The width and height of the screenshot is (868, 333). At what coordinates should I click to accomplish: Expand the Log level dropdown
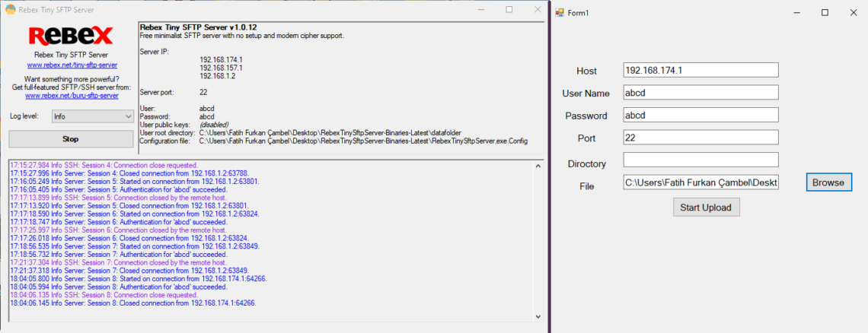(x=92, y=116)
